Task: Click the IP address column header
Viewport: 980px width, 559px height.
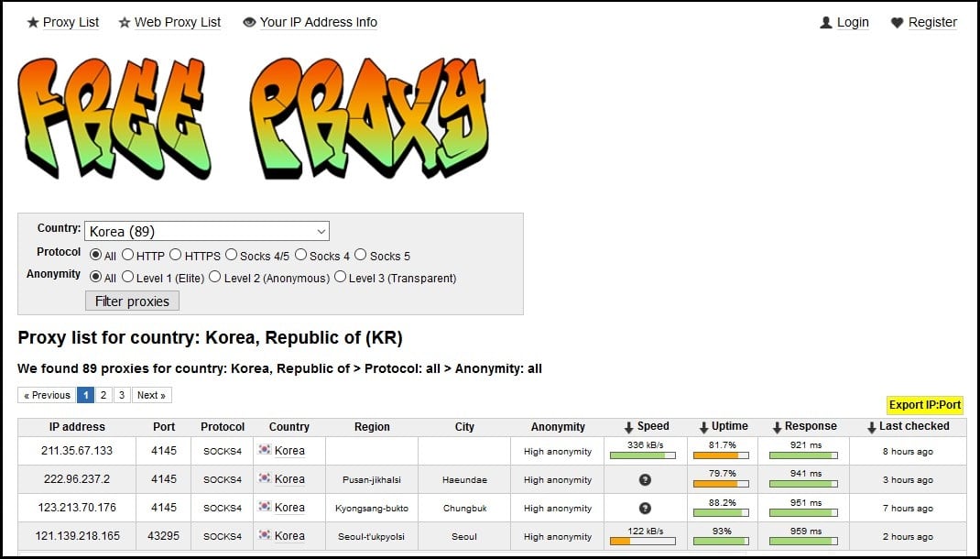Action: (77, 427)
